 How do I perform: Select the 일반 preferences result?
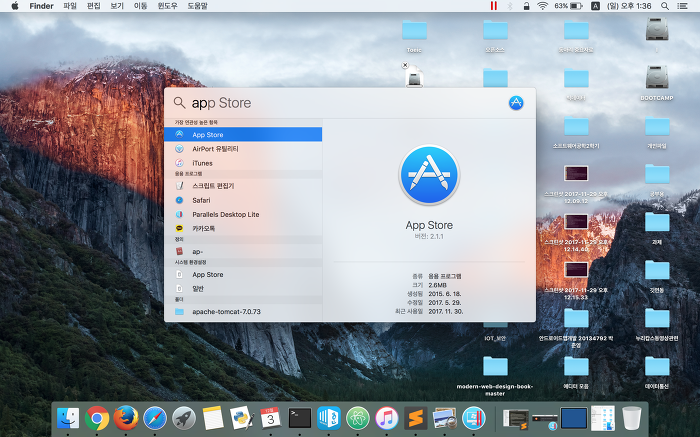click(x=243, y=289)
